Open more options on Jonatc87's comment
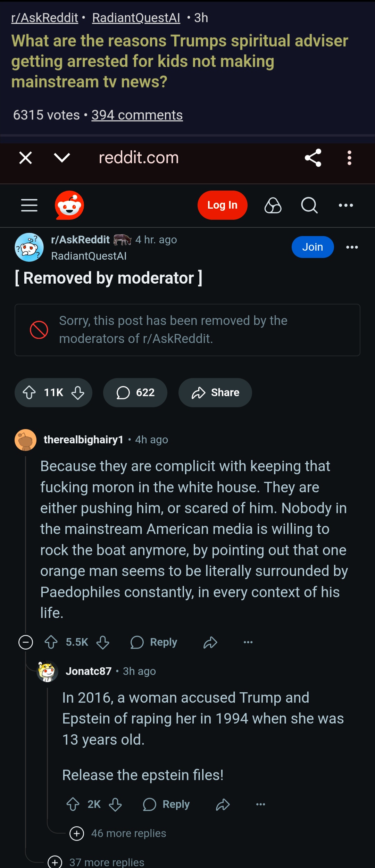The image size is (375, 868). pyautogui.click(x=260, y=804)
